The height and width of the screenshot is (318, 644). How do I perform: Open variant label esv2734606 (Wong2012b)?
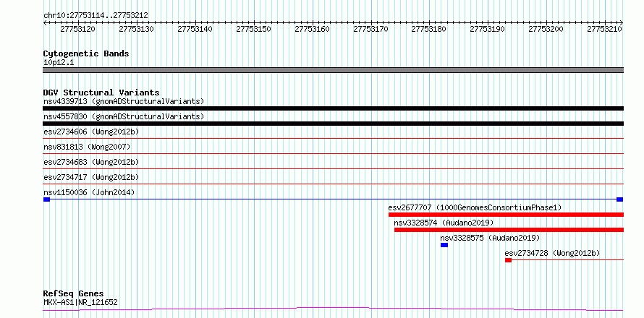(x=91, y=132)
